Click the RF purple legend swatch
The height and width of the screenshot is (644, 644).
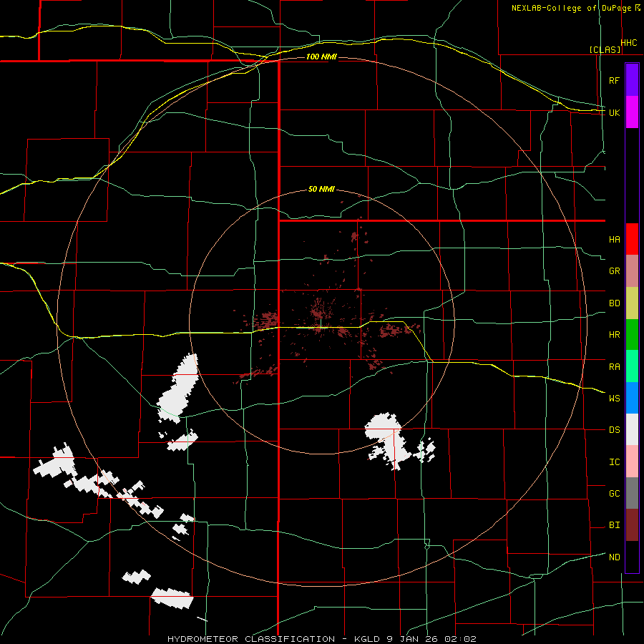(x=632, y=80)
